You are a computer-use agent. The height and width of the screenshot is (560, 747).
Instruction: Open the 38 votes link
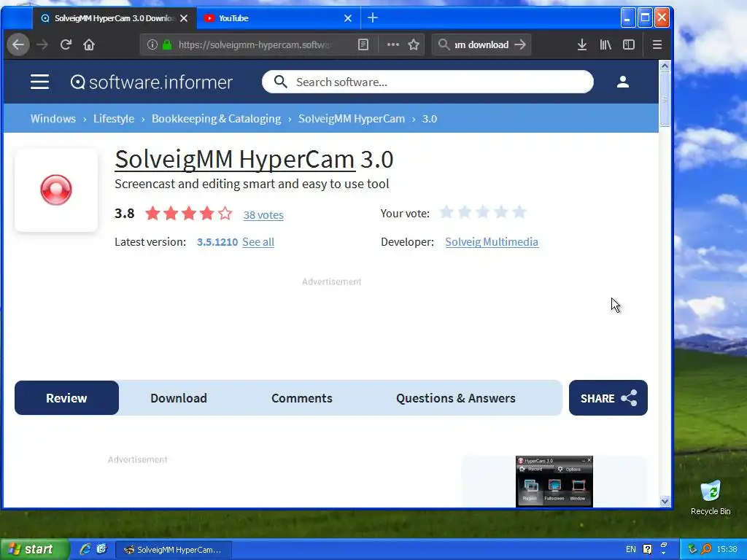pyautogui.click(x=263, y=215)
